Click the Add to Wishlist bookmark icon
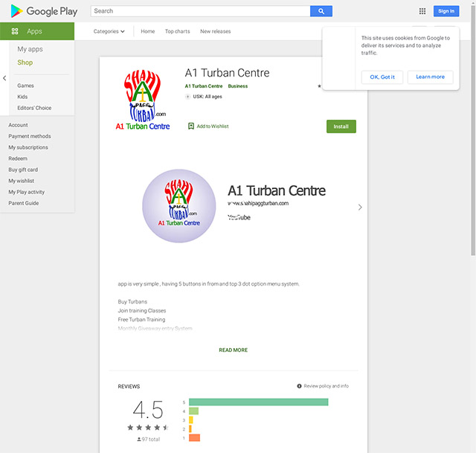The height and width of the screenshot is (453, 476). [191, 126]
